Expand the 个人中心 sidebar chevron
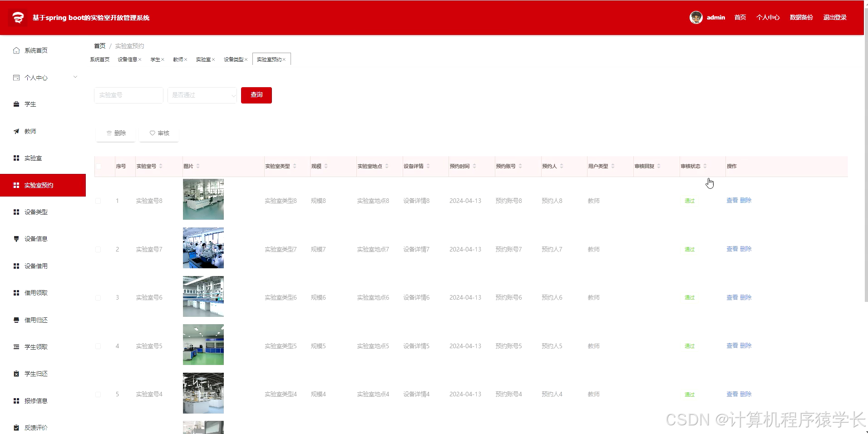Screen dimensions: 868x434 tap(75, 77)
